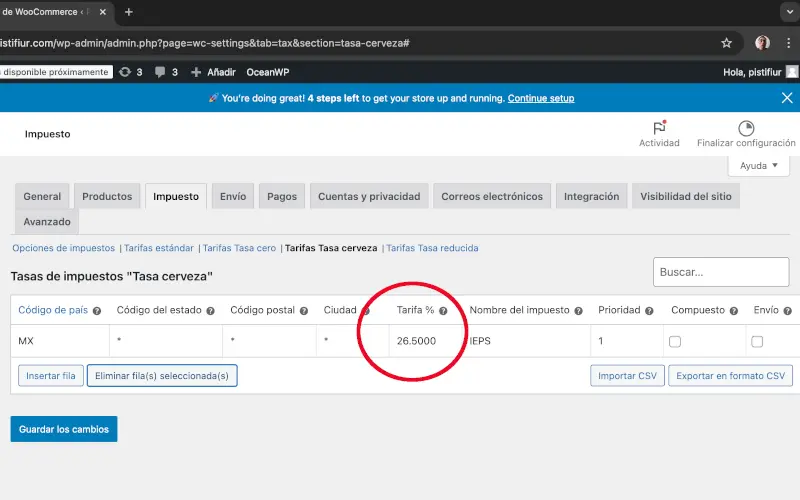Toggle the Compuesto checkbox for MX row
Screen dimensions: 800x500
(675, 341)
